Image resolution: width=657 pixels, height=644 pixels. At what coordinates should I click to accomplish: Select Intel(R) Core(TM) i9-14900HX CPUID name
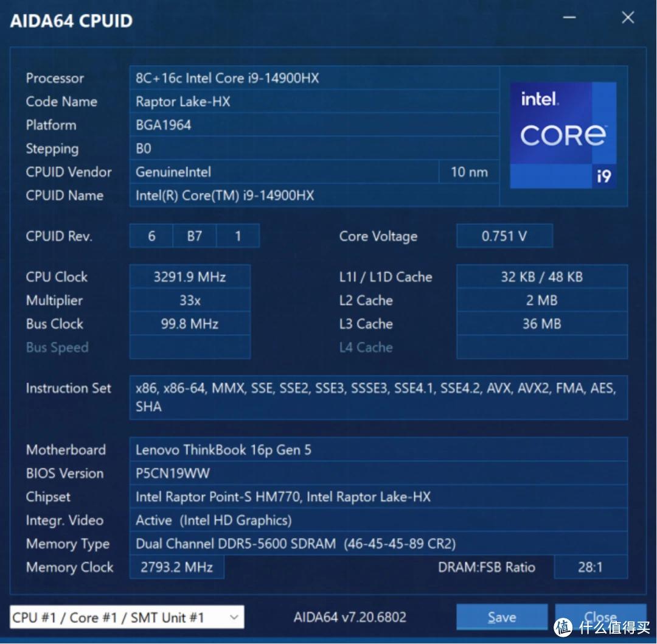pyautogui.click(x=315, y=195)
